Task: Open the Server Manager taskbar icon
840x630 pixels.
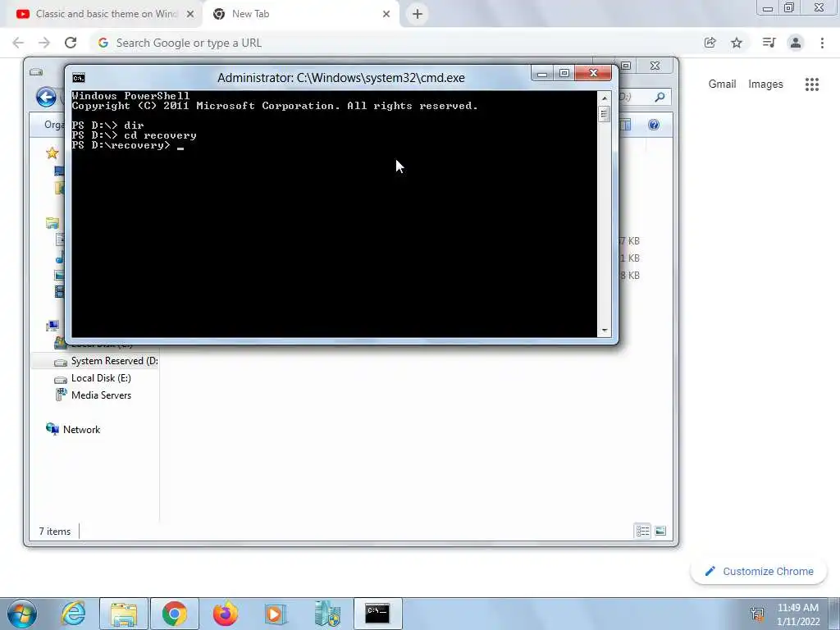Action: pyautogui.click(x=326, y=614)
